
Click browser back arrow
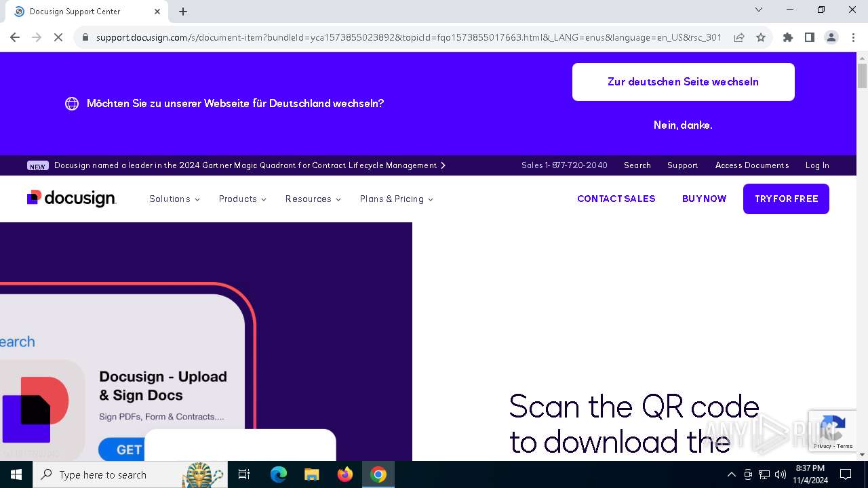click(15, 37)
